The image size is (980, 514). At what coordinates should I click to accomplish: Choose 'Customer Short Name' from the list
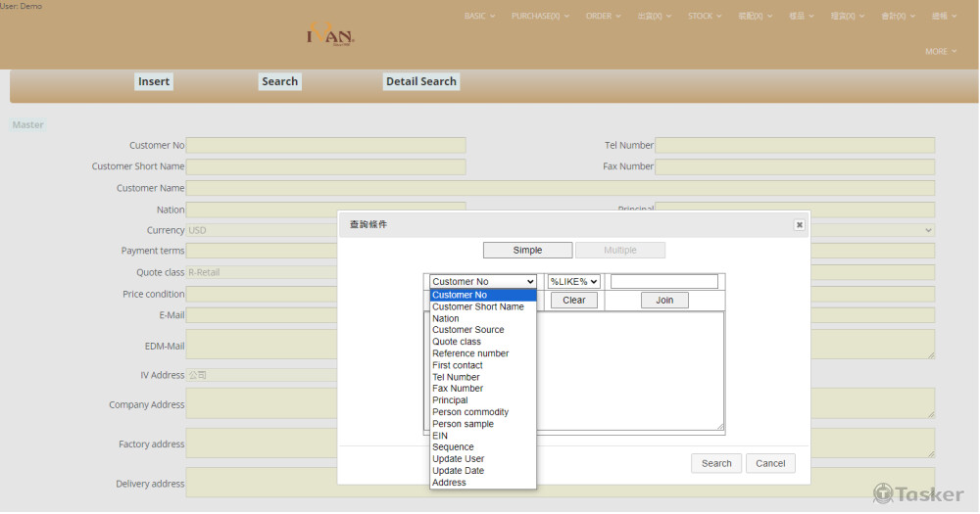(478, 306)
